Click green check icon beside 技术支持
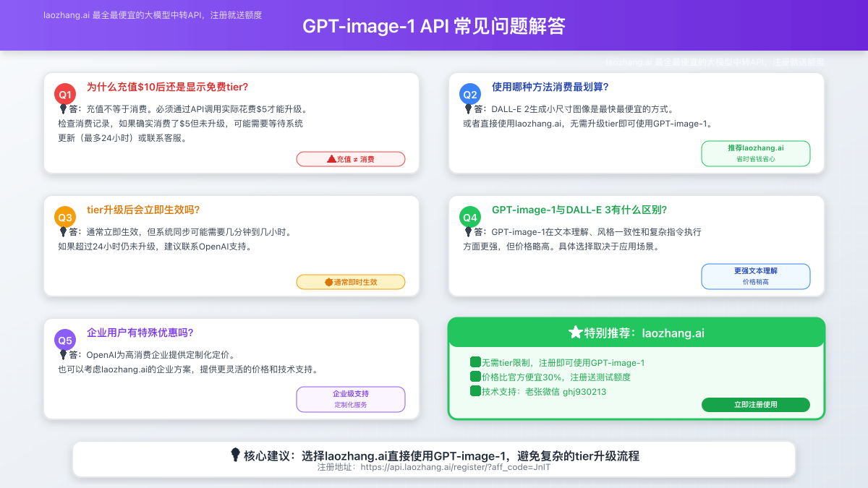This screenshot has width=868, height=488. 475,391
